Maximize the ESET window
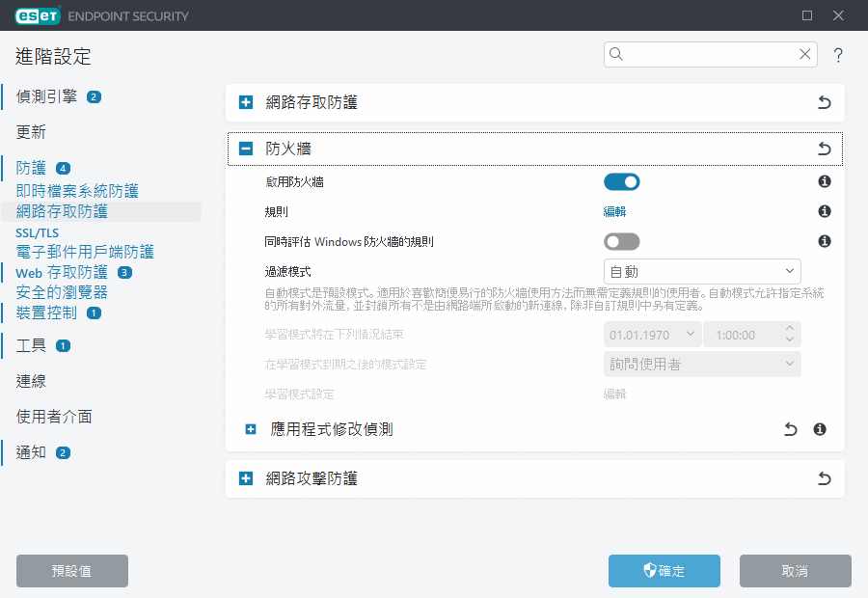Screen dimensions: 868x598 point(807,15)
